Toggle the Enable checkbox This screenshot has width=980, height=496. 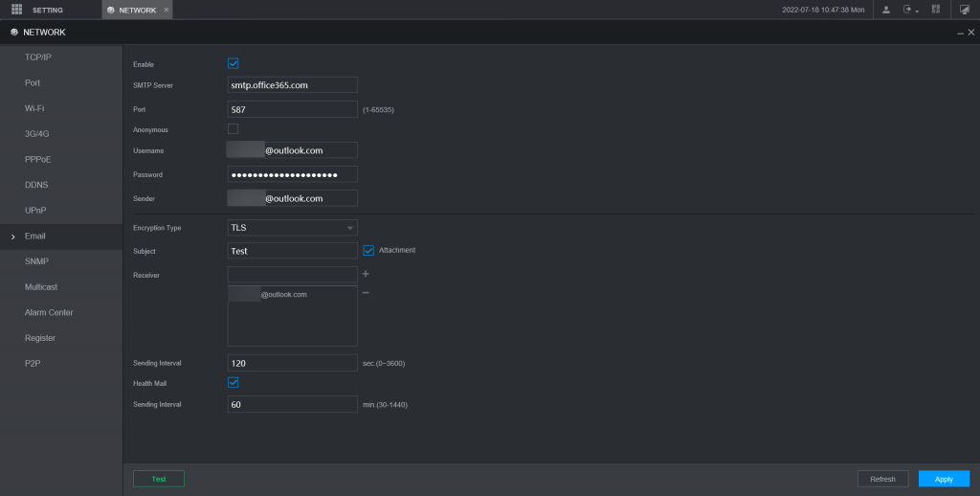233,64
